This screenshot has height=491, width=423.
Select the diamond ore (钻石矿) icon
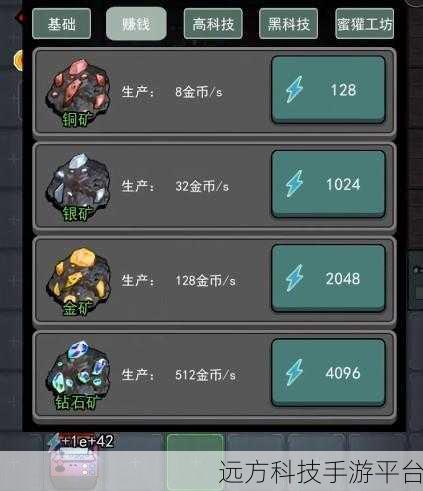[x=79, y=376]
